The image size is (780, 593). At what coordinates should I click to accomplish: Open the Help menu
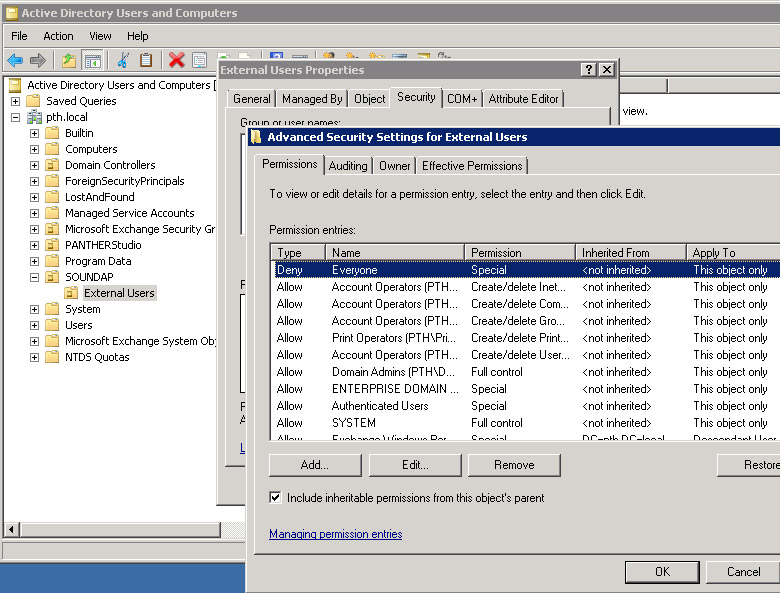[x=137, y=36]
